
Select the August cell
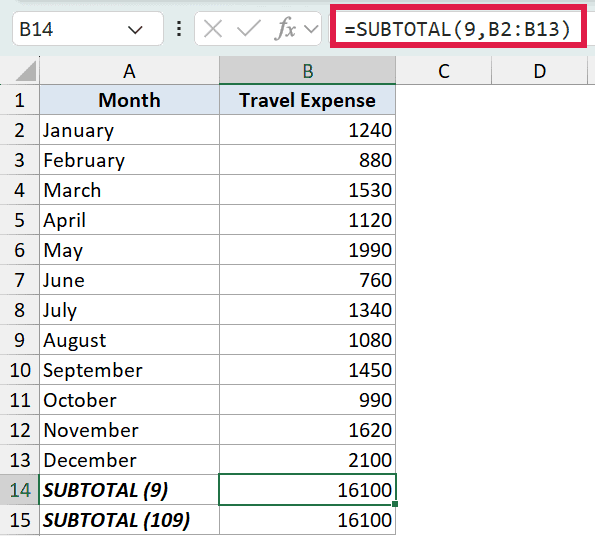pyautogui.click(x=129, y=340)
